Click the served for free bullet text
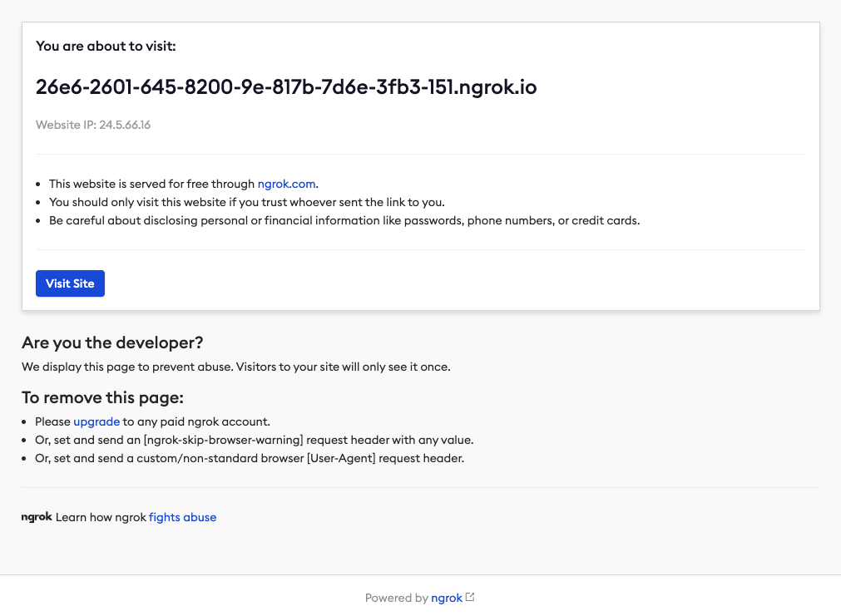 point(152,184)
